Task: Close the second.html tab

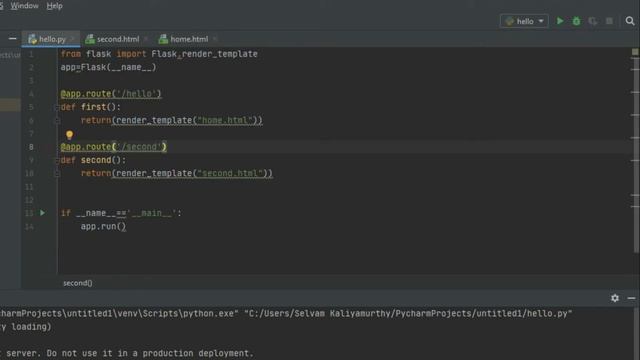Action: coord(146,39)
